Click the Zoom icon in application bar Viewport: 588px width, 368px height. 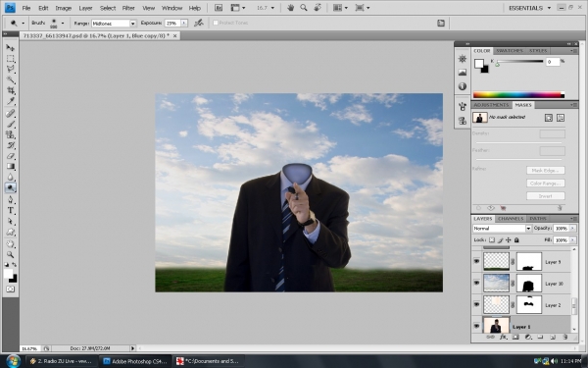(304, 8)
